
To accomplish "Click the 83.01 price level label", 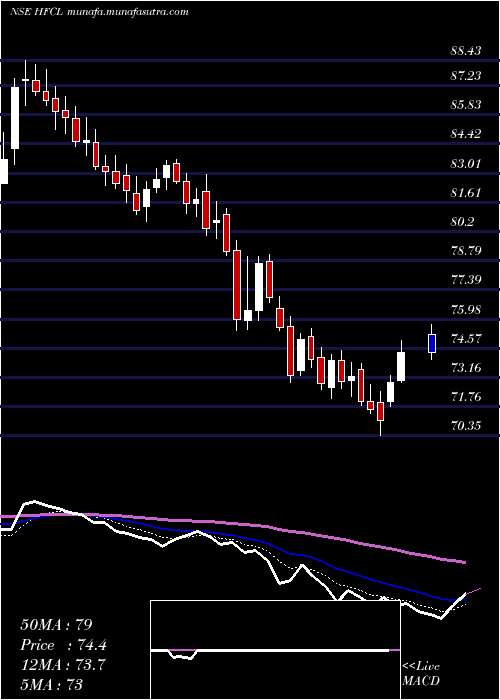I will tap(466, 163).
